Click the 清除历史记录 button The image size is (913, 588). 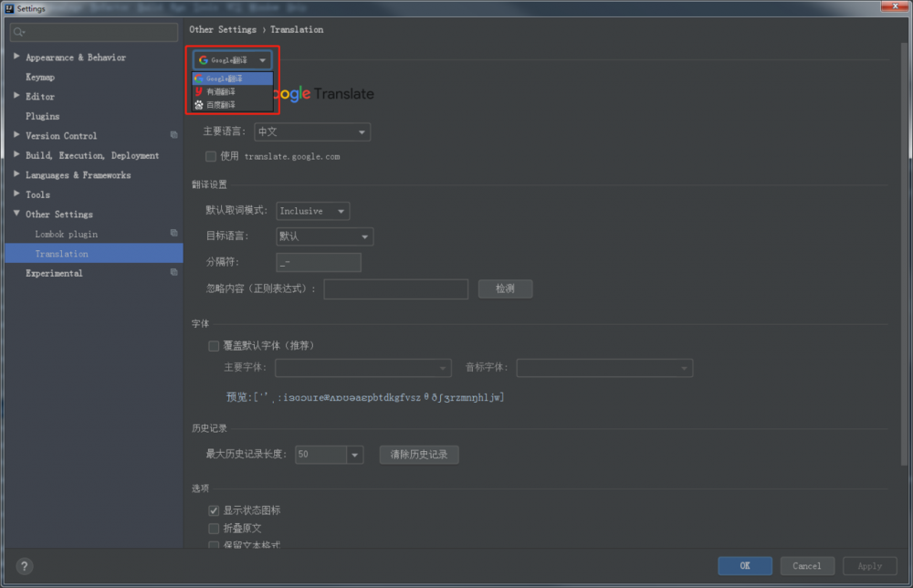[418, 454]
